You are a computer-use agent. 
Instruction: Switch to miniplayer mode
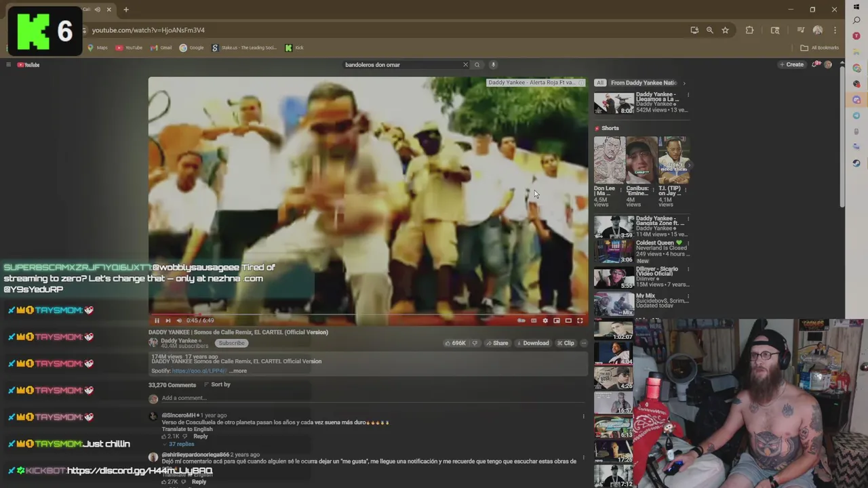[557, 321]
